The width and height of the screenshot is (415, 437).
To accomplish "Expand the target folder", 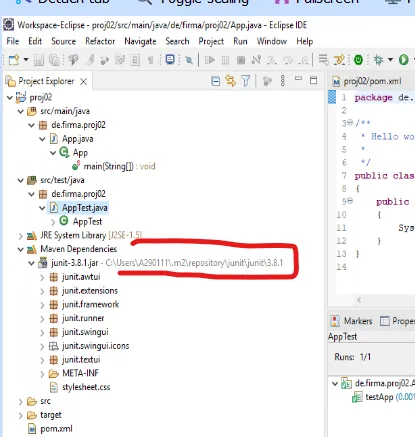I will tap(21, 415).
